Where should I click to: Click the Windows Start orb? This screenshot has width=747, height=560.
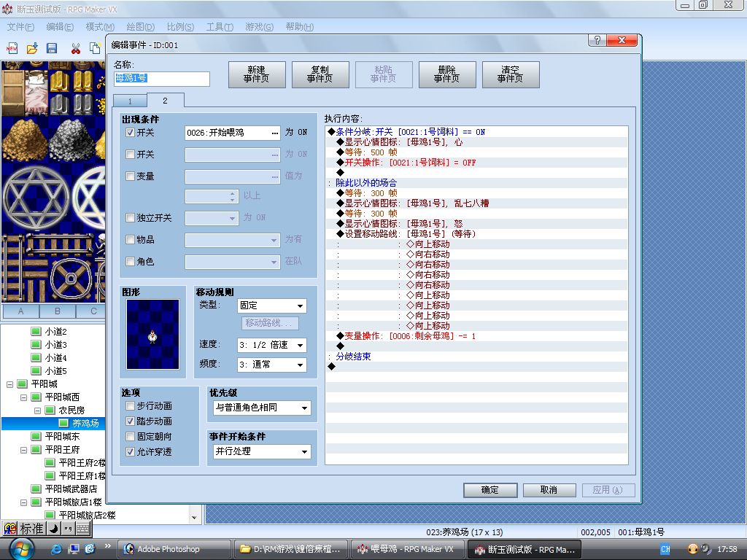point(21,549)
